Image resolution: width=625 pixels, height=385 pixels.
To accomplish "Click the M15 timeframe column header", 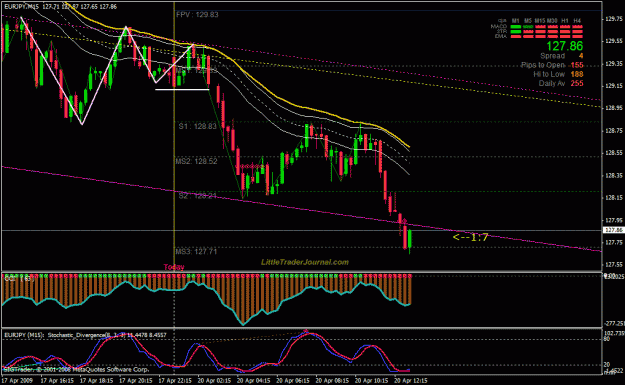I will (540, 20).
